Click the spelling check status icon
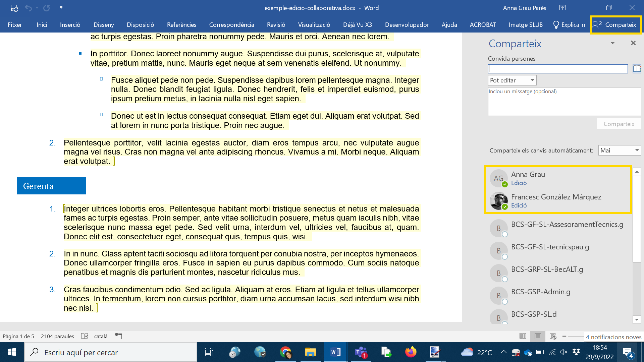 pos(85,336)
